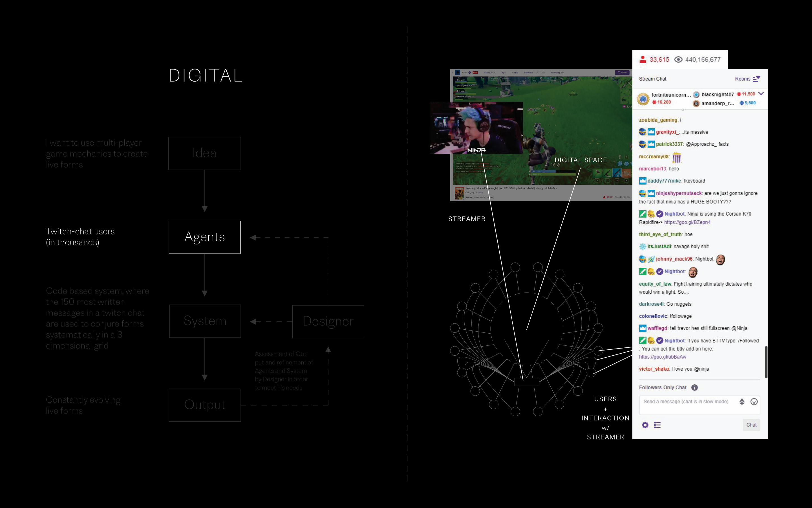Open the goo.gl/ubBaAw link
812x508 pixels.
click(662, 357)
